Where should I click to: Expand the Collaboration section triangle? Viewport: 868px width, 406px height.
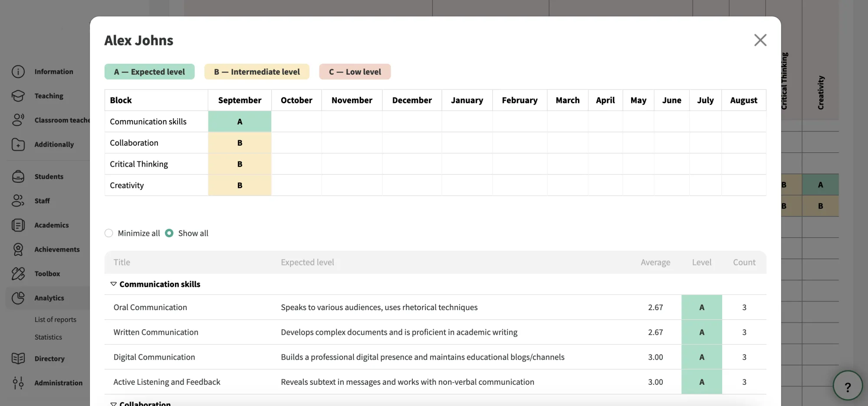113,404
